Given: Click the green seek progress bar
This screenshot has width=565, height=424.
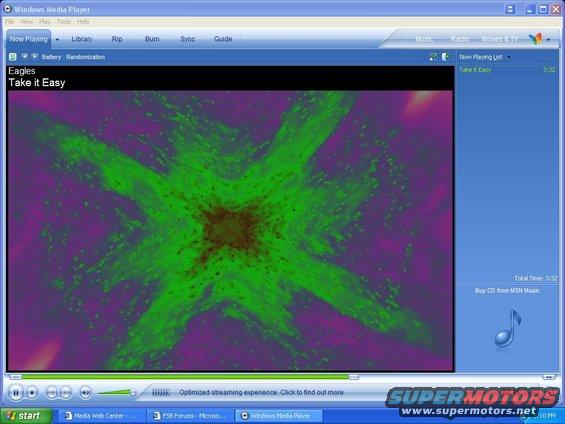Looking at the screenshot, I should (x=185, y=377).
